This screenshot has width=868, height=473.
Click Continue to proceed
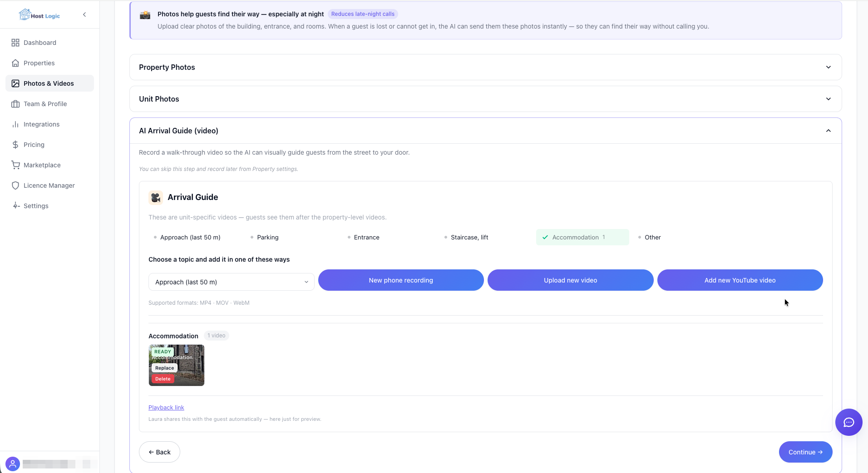(x=805, y=452)
